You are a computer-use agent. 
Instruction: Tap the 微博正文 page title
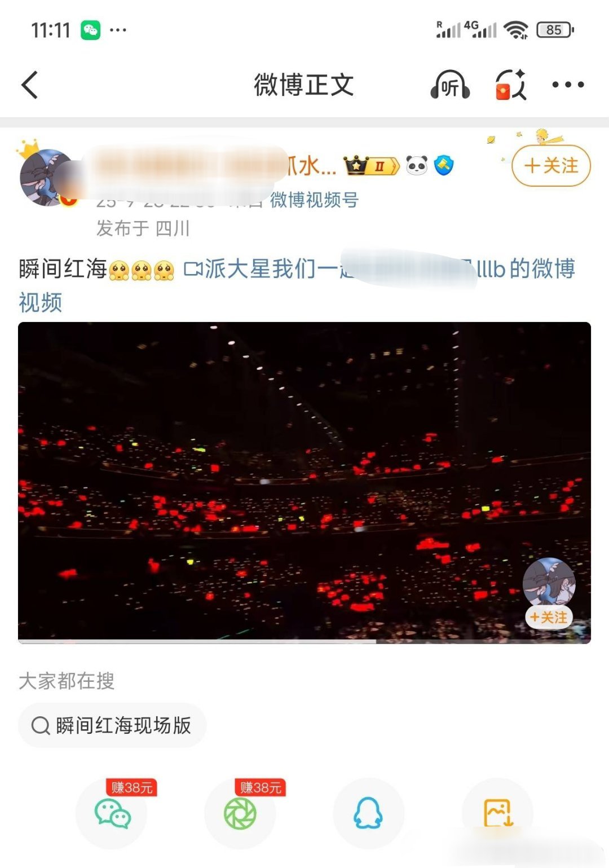click(x=304, y=85)
